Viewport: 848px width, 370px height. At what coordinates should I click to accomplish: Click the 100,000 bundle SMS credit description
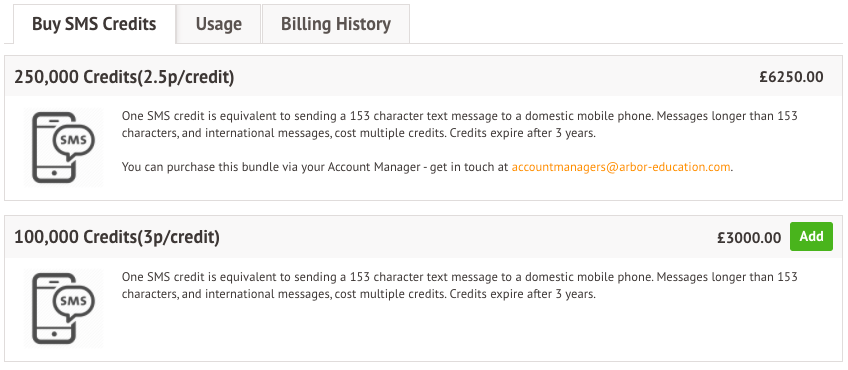[x=460, y=286]
